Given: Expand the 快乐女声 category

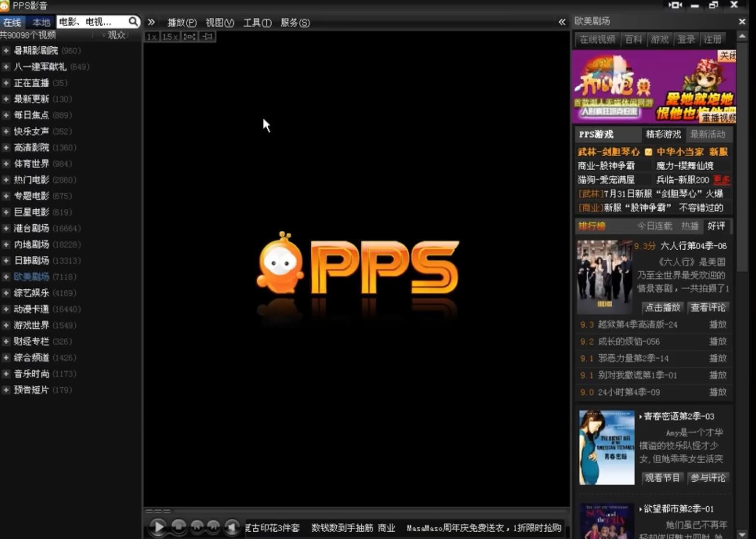Looking at the screenshot, I should click(x=6, y=131).
